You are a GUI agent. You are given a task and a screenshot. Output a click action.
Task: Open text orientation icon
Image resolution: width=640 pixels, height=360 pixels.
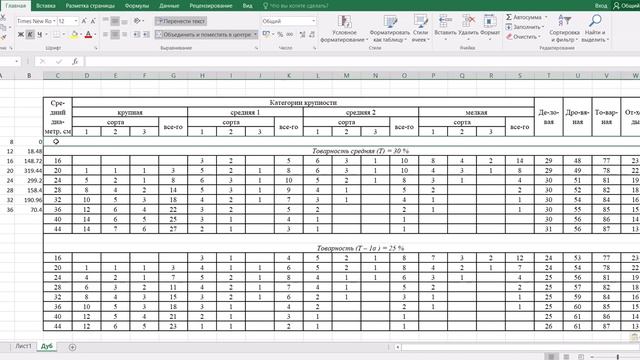pos(137,21)
